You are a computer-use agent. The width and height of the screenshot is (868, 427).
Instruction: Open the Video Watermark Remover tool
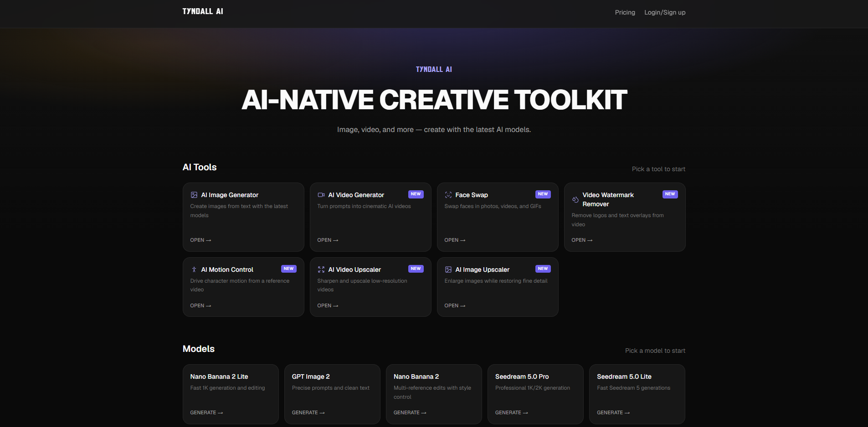pyautogui.click(x=582, y=240)
